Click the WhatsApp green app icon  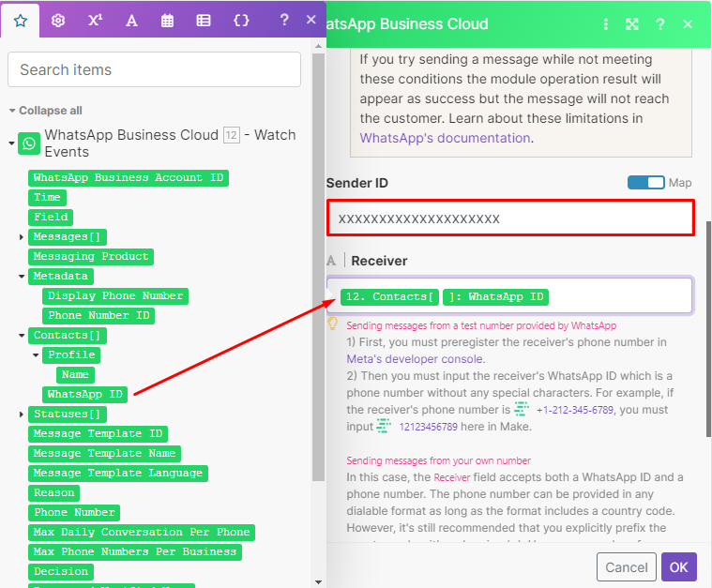coord(29,143)
